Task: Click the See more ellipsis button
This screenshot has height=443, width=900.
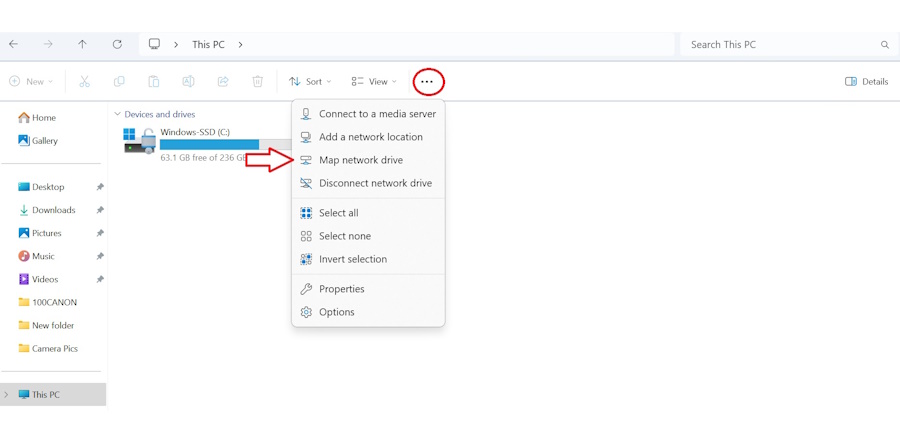Action: pos(427,82)
